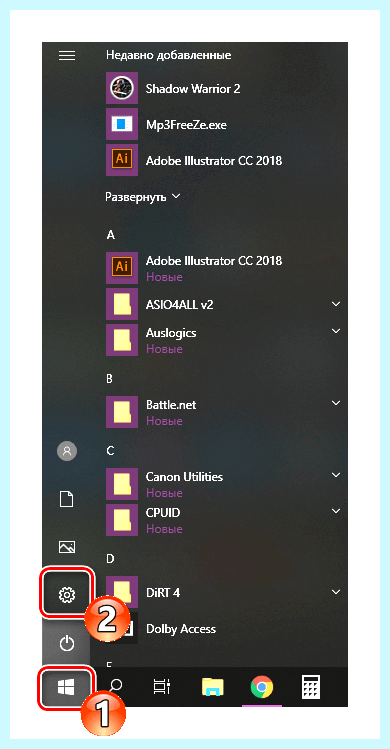The image size is (390, 749).
Task: Click the letter D group header
Action: pos(110,558)
